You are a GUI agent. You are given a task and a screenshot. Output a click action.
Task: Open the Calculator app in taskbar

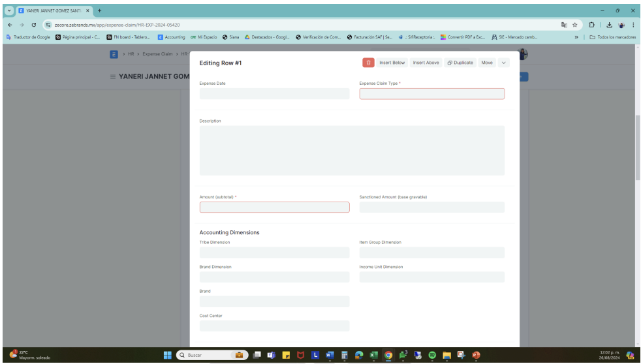(345, 356)
